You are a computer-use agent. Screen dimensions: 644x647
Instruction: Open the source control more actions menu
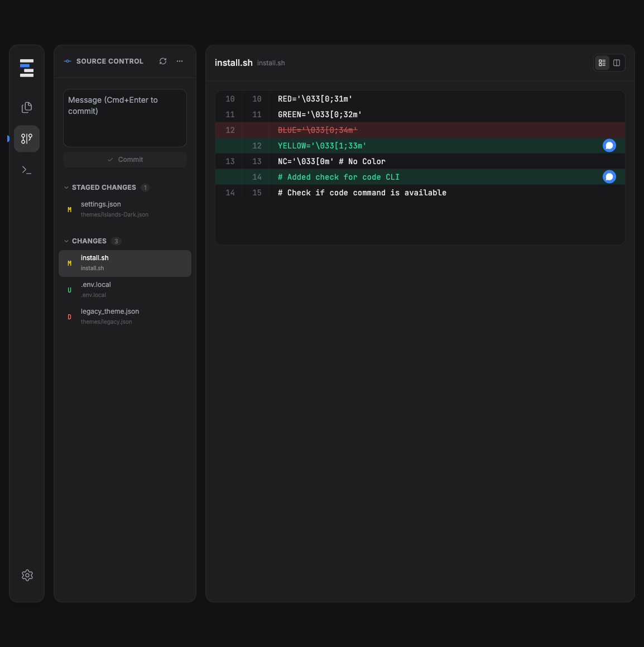tap(180, 61)
